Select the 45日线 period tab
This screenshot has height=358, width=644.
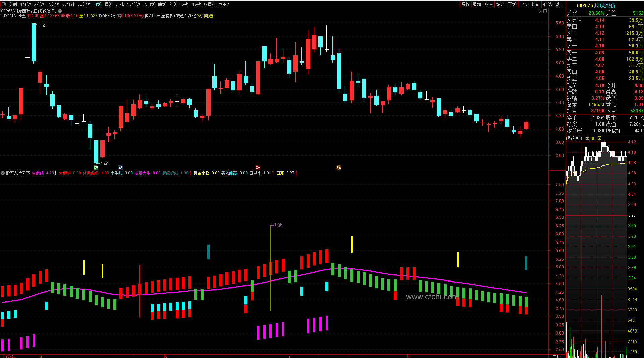coord(149,4)
